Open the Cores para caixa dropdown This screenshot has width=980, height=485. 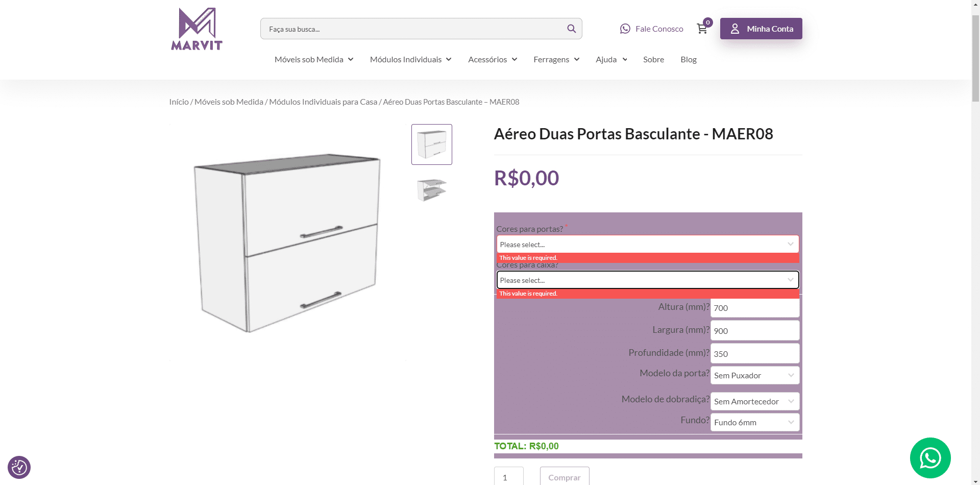click(648, 280)
